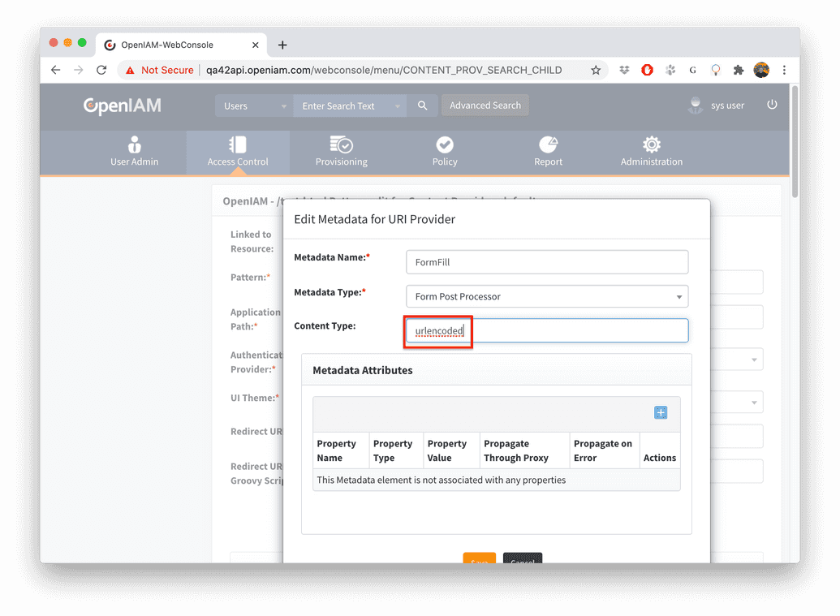
Task: Select the Access Control tab
Action: pyautogui.click(x=238, y=152)
